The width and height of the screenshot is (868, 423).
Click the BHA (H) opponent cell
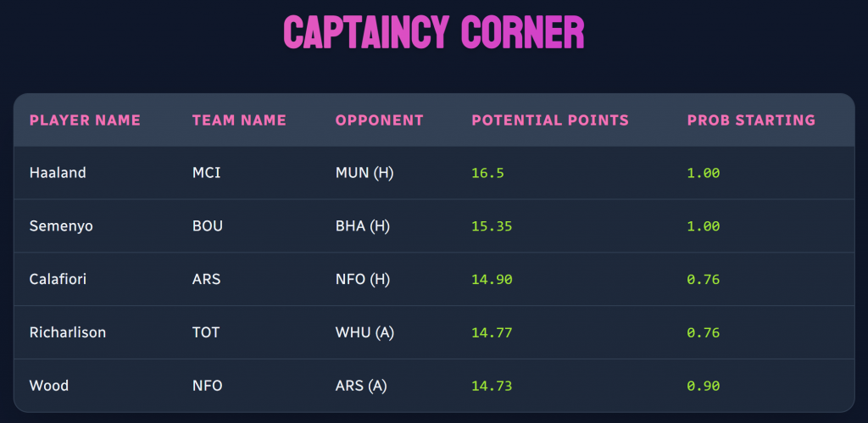click(363, 226)
